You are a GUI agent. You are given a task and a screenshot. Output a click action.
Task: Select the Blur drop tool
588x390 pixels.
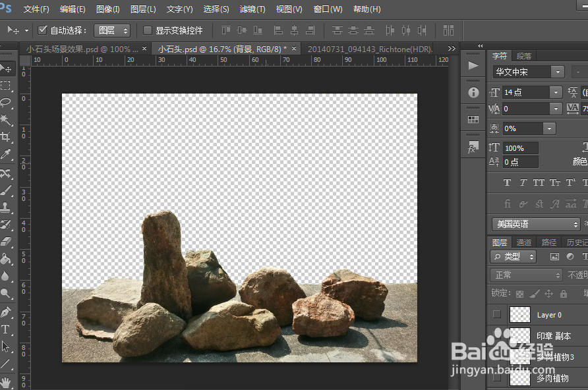click(6, 276)
